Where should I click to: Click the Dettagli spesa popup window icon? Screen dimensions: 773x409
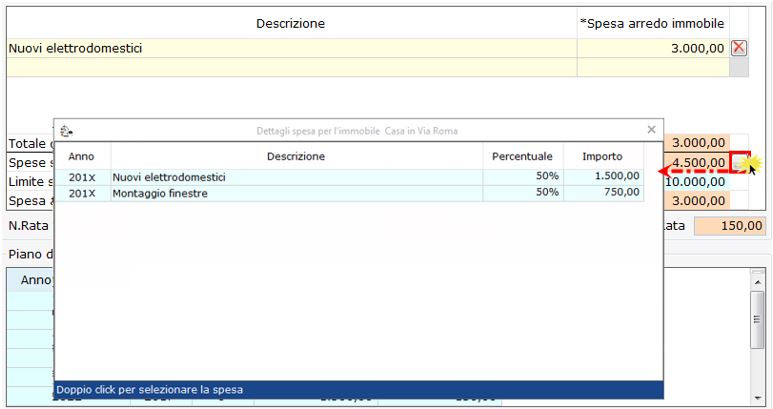click(x=66, y=131)
